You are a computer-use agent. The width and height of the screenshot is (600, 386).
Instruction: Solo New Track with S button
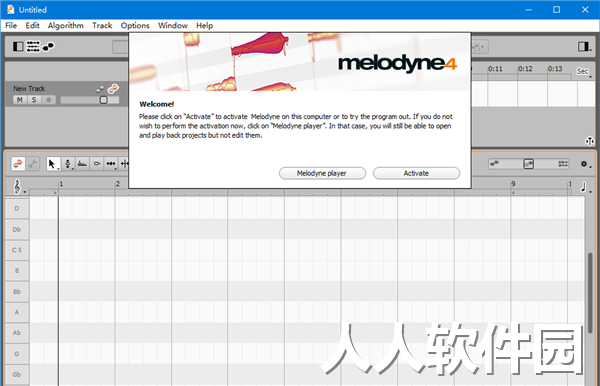tap(34, 100)
